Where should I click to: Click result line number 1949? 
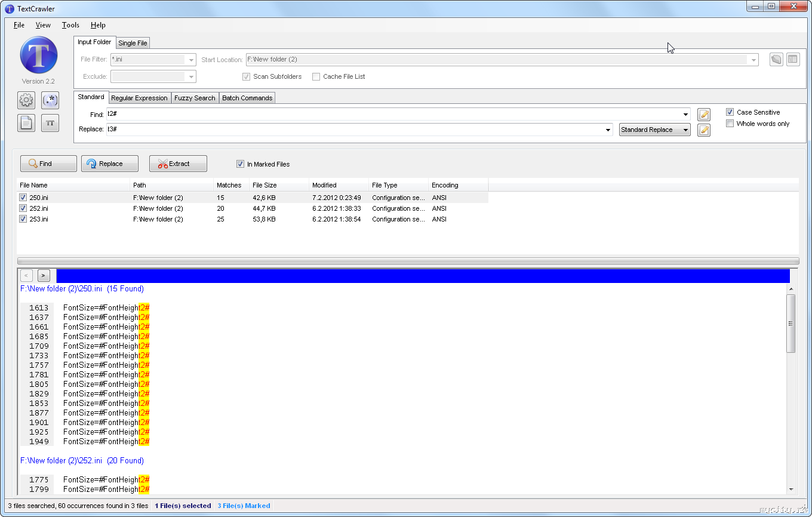click(x=39, y=442)
